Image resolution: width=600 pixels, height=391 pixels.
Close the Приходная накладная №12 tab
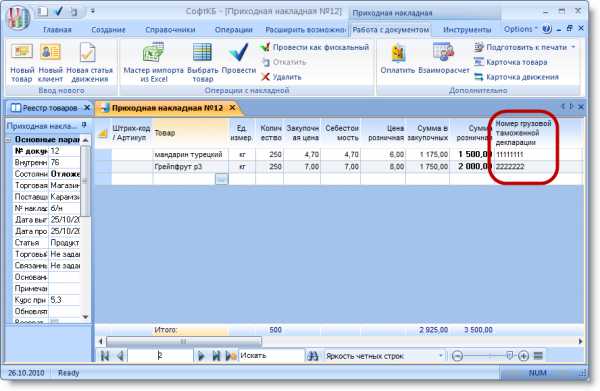[x=232, y=108]
